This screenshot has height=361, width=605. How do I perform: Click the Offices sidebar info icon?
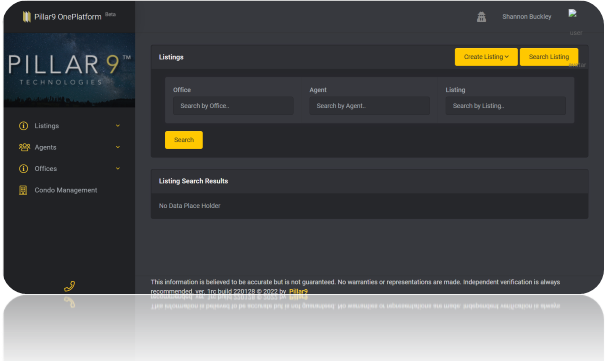(x=24, y=169)
